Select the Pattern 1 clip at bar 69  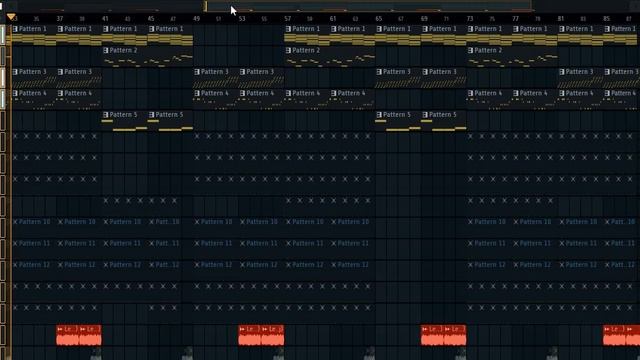coord(444,35)
